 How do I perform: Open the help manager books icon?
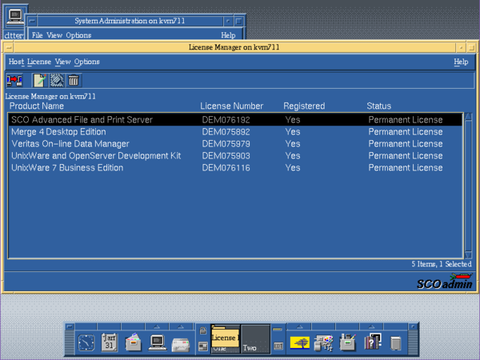[x=372, y=342]
